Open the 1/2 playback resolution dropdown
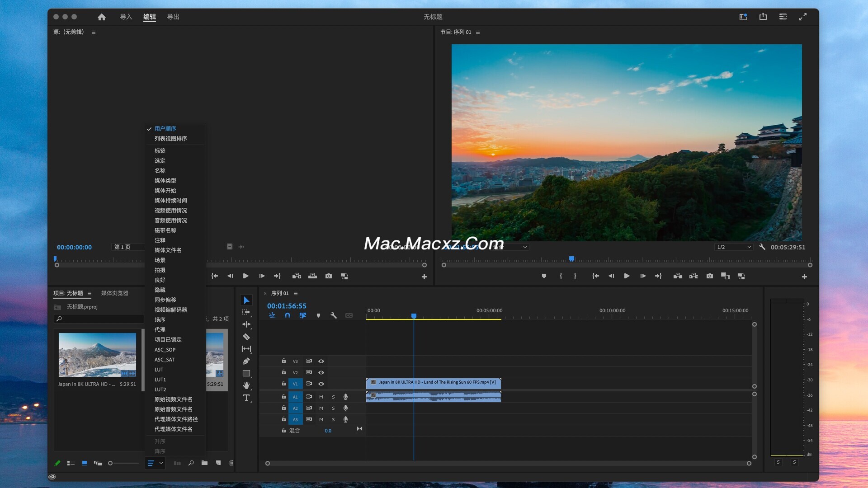This screenshot has height=488, width=868. pyautogui.click(x=733, y=247)
